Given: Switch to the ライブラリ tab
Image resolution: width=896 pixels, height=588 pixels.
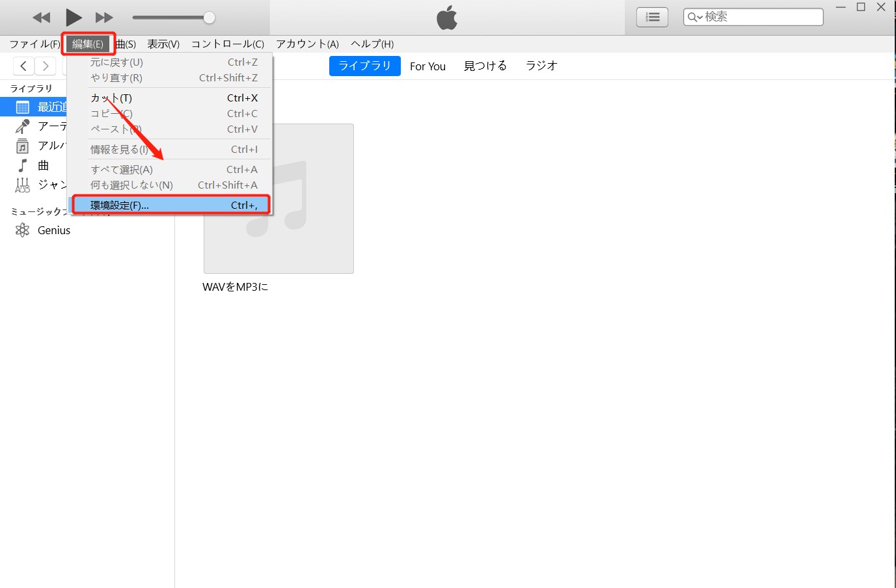Looking at the screenshot, I should click(x=364, y=66).
